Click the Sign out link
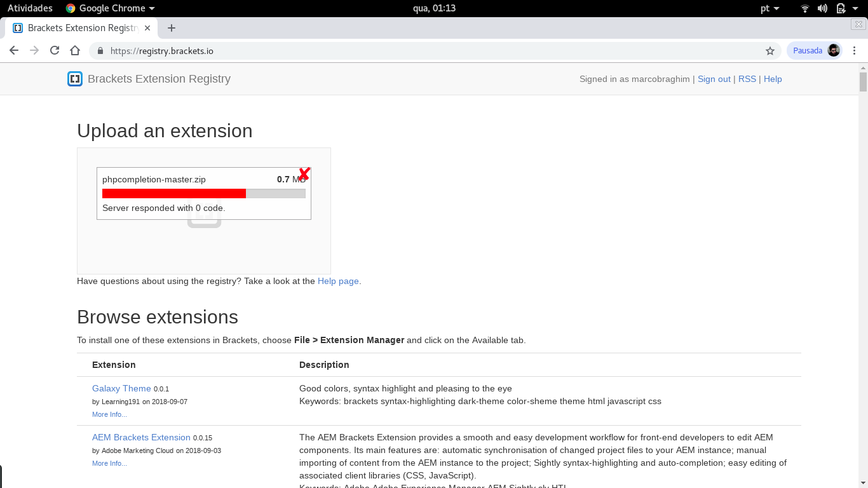This screenshot has height=488, width=868. click(x=714, y=79)
